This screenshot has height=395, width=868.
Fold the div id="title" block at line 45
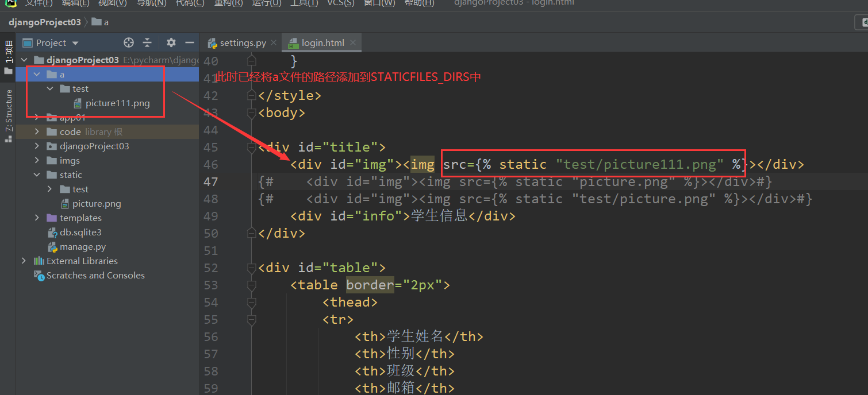click(251, 147)
